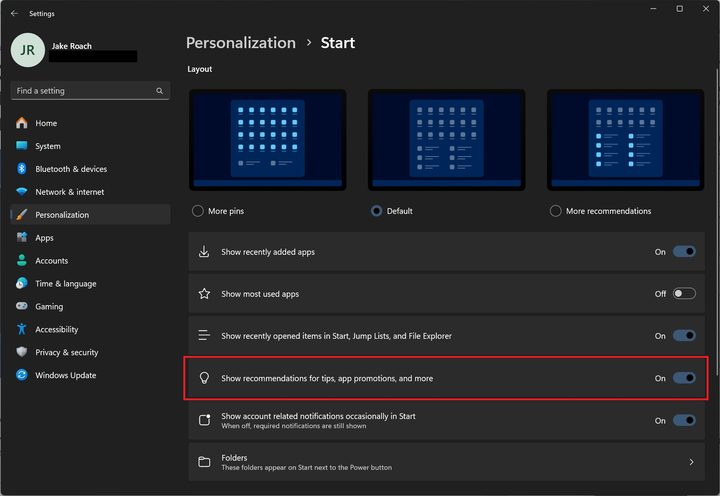Image resolution: width=720 pixels, height=496 pixels.
Task: Open Network & internet settings
Action: click(90, 192)
